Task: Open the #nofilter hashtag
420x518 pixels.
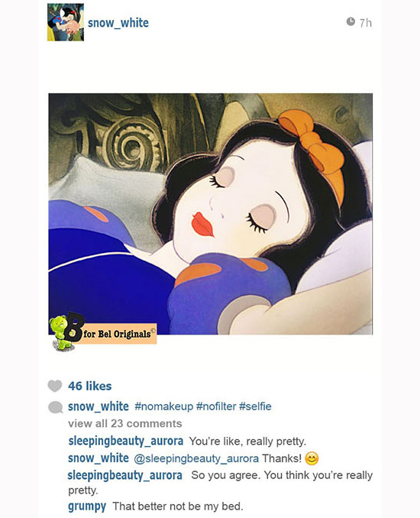Action: 216,406
